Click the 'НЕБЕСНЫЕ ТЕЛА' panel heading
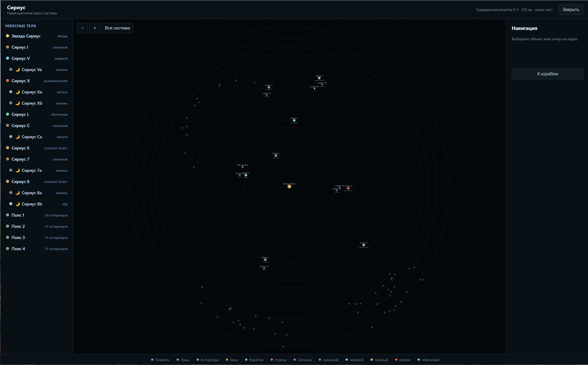This screenshot has height=365, width=588. coord(20,26)
